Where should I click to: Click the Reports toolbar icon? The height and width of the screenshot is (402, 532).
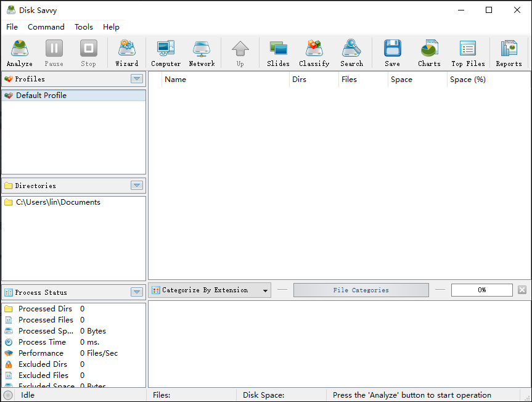tap(509, 53)
